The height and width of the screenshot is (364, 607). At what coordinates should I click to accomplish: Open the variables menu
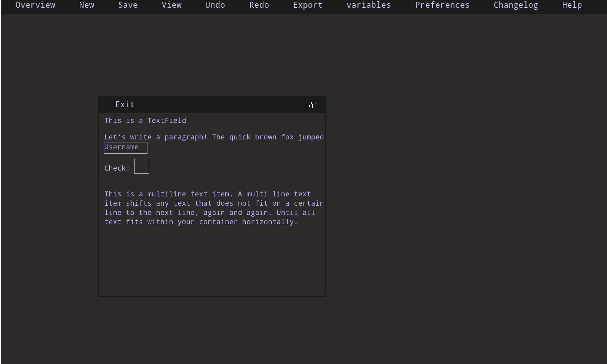pos(369,5)
